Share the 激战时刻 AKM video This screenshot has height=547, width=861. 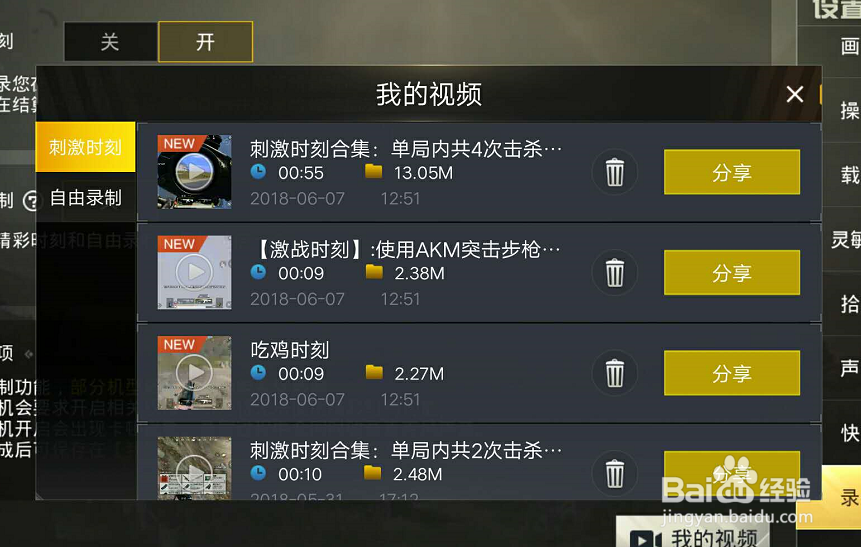click(731, 272)
